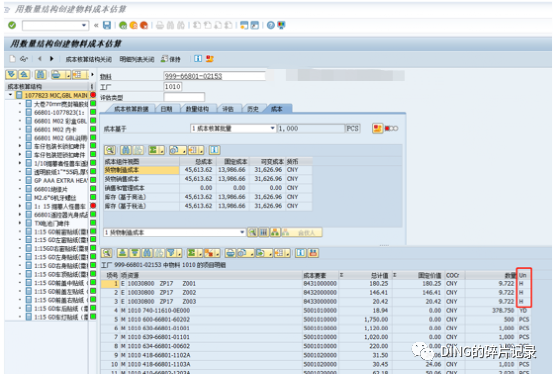Click cost element 8431000000 in item 1
This screenshot has height=377, width=554.
tap(320, 284)
